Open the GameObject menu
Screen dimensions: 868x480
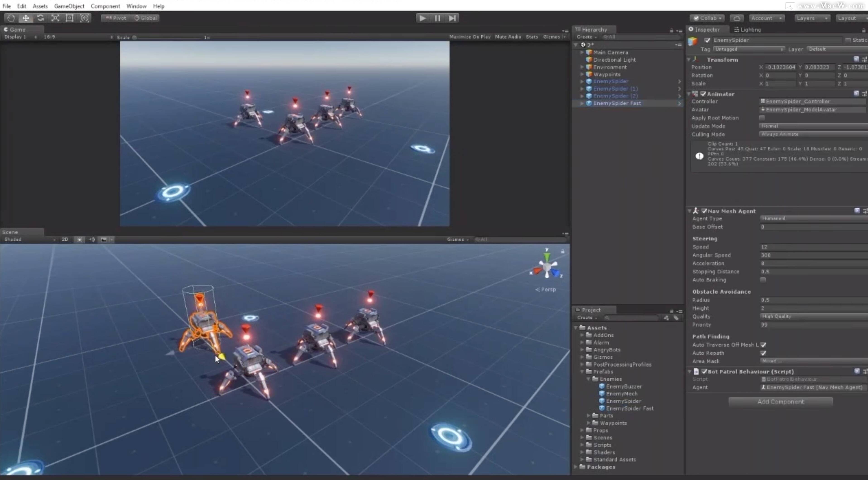click(x=69, y=6)
